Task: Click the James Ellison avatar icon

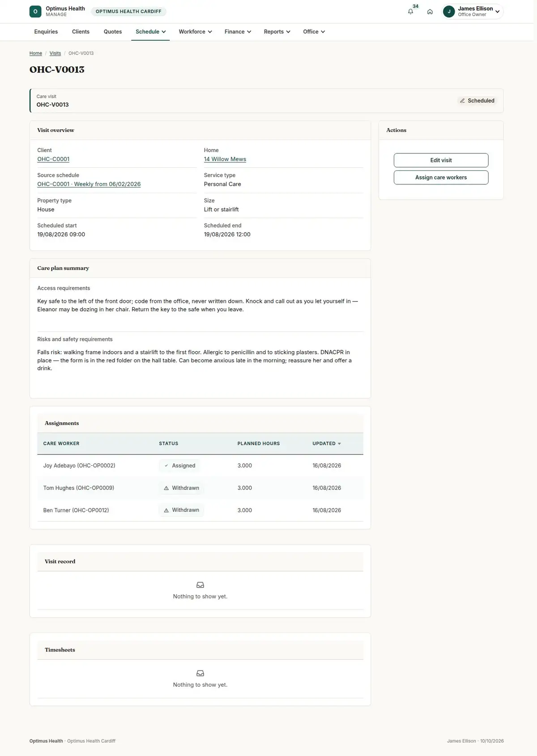Action: tap(449, 12)
